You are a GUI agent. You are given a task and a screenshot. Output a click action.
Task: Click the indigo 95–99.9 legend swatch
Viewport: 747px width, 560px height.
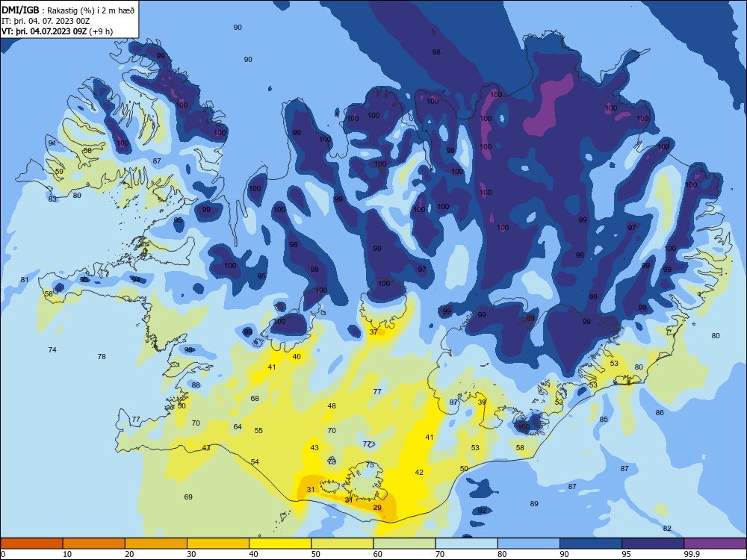click(653, 544)
